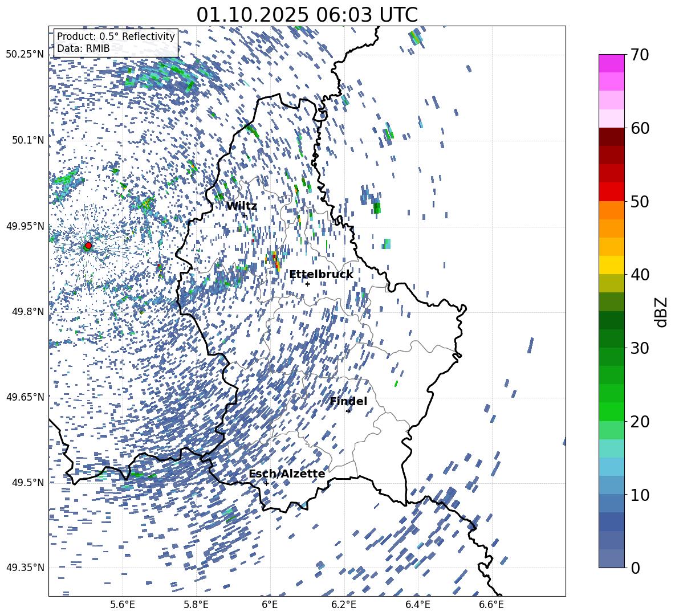Click the Findel city label
Screen dimensions: 675x616
point(348,401)
